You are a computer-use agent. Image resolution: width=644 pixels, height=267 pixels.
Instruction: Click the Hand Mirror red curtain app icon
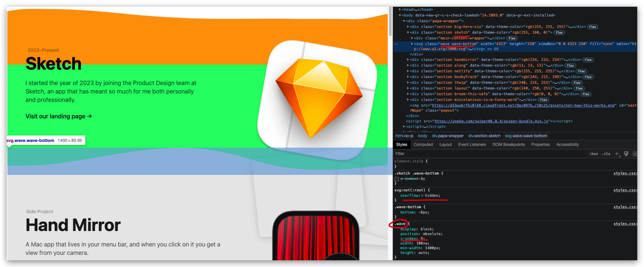click(315, 235)
